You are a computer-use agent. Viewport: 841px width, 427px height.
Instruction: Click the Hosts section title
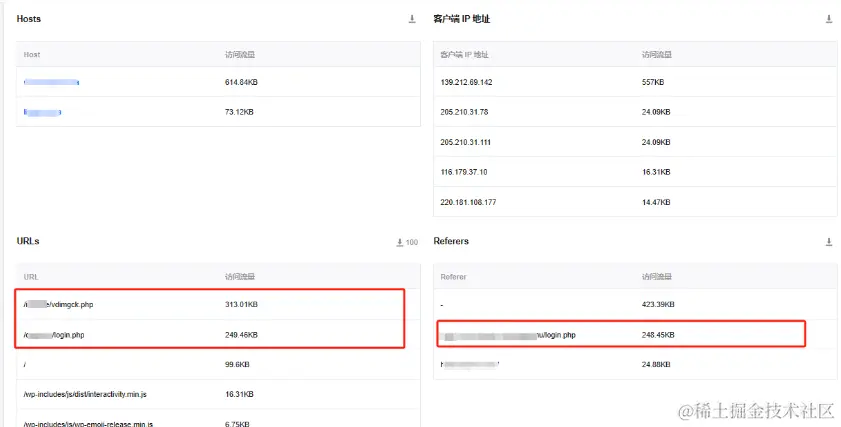(x=29, y=19)
